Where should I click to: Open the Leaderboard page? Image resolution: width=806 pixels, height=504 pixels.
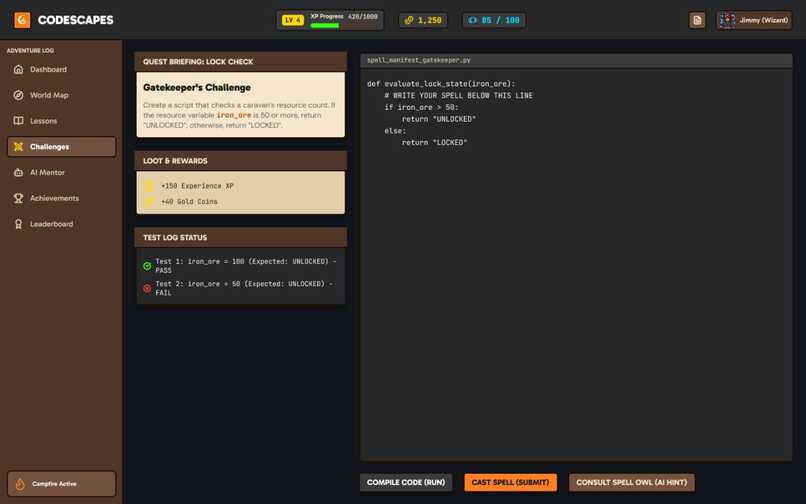point(62,224)
